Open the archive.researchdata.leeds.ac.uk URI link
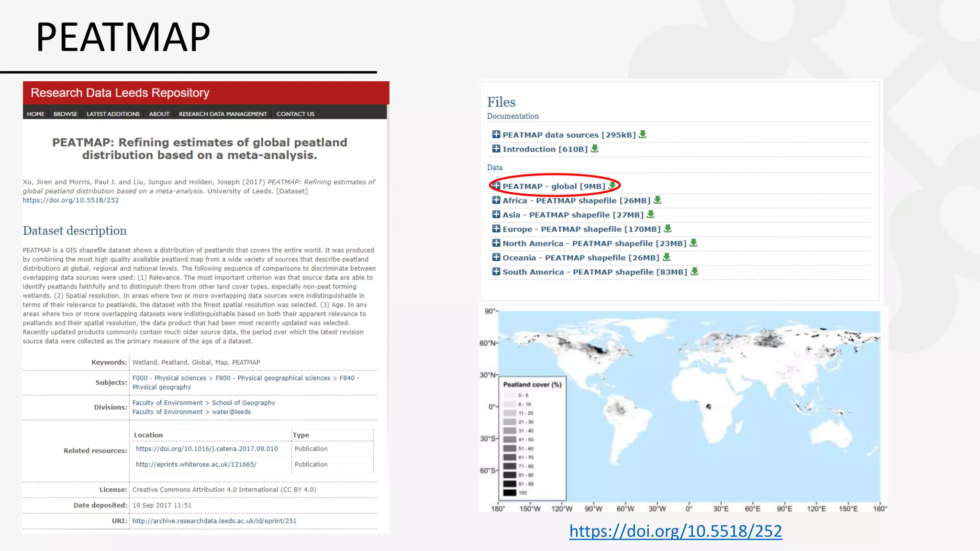The height and width of the screenshot is (551, 980). tap(214, 521)
